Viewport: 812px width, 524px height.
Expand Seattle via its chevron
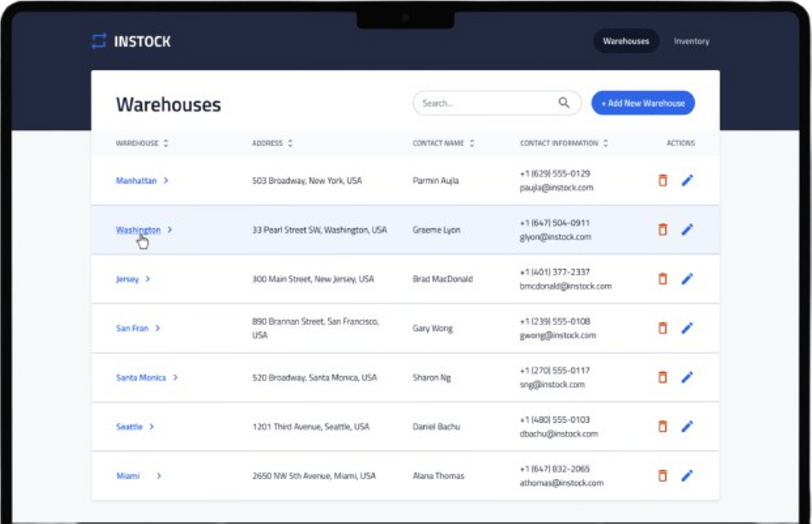152,426
